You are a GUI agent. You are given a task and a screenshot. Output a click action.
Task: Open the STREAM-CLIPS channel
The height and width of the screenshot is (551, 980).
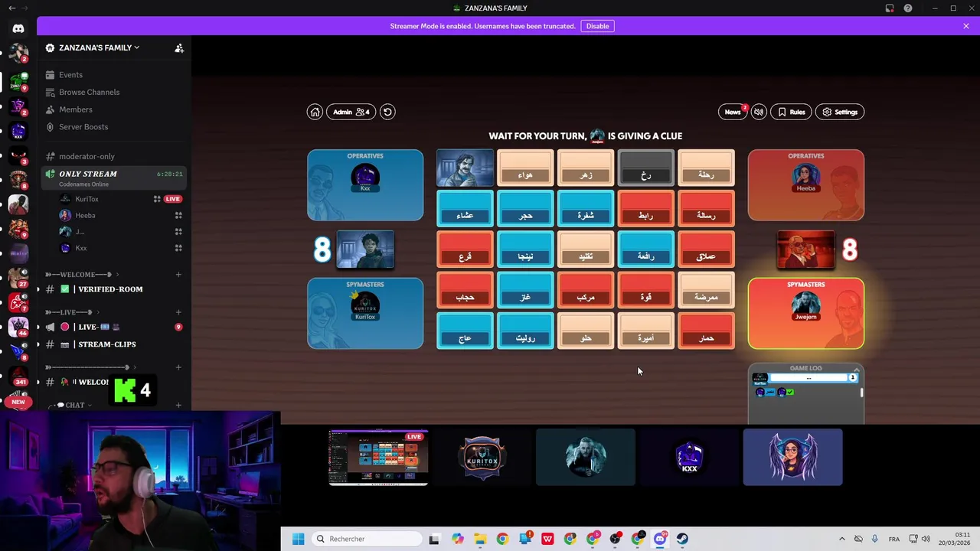tap(115, 344)
